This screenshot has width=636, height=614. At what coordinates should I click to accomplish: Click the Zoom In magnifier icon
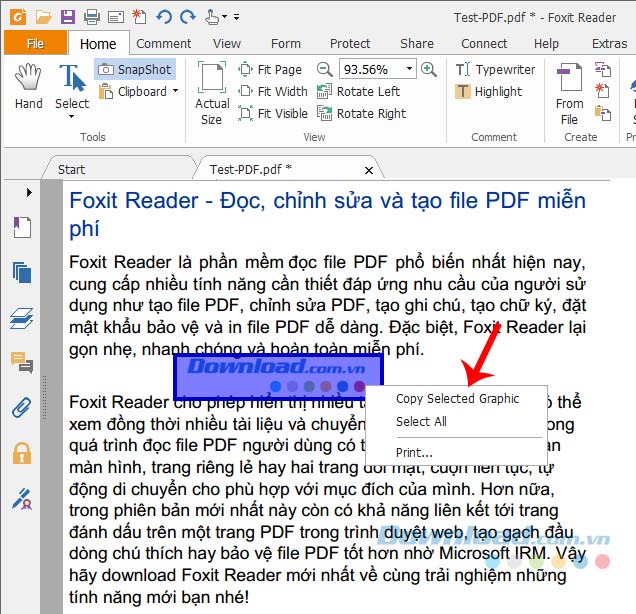pyautogui.click(x=429, y=69)
